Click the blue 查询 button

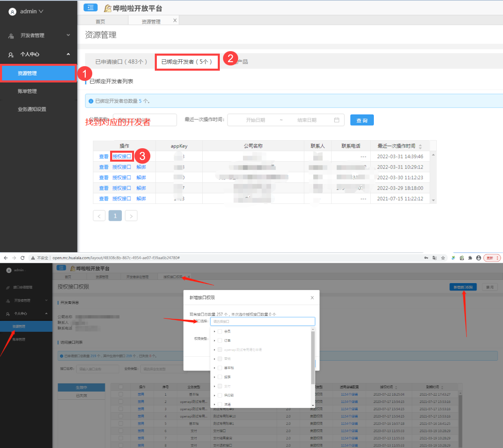coord(362,120)
